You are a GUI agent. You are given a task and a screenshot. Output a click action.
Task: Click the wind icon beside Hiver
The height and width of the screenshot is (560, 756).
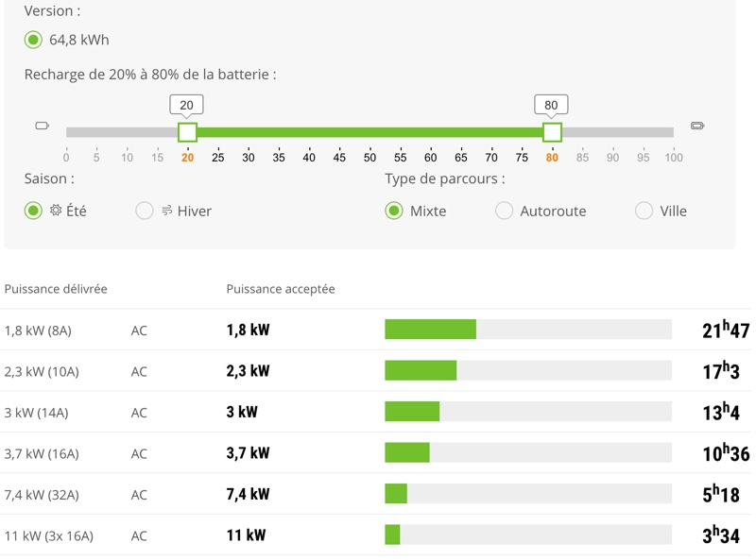(167, 211)
